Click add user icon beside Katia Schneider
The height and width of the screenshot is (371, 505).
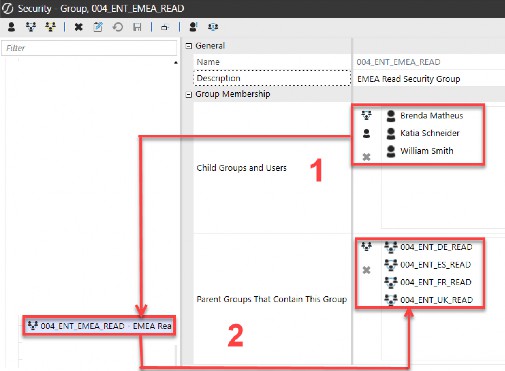tap(366, 134)
